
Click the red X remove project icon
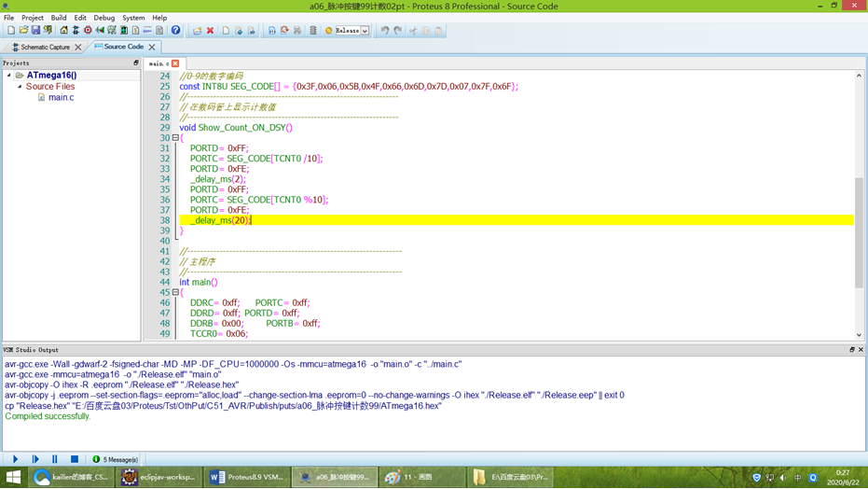tap(211, 31)
